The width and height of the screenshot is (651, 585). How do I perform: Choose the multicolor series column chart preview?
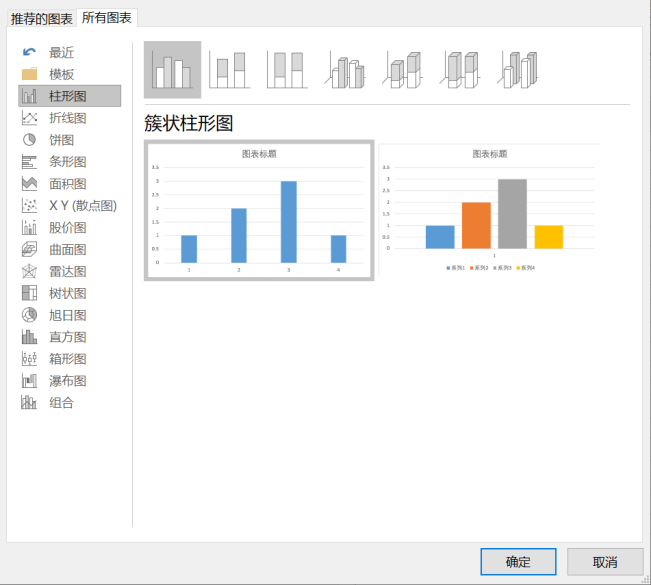coord(489,211)
